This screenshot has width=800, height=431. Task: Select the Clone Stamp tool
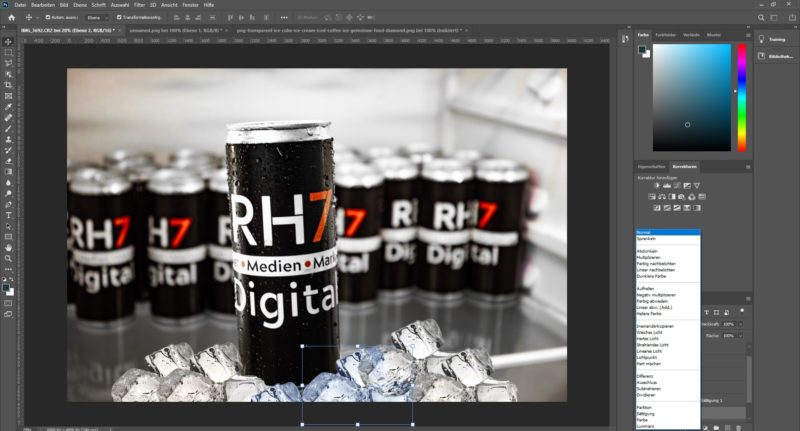point(8,139)
